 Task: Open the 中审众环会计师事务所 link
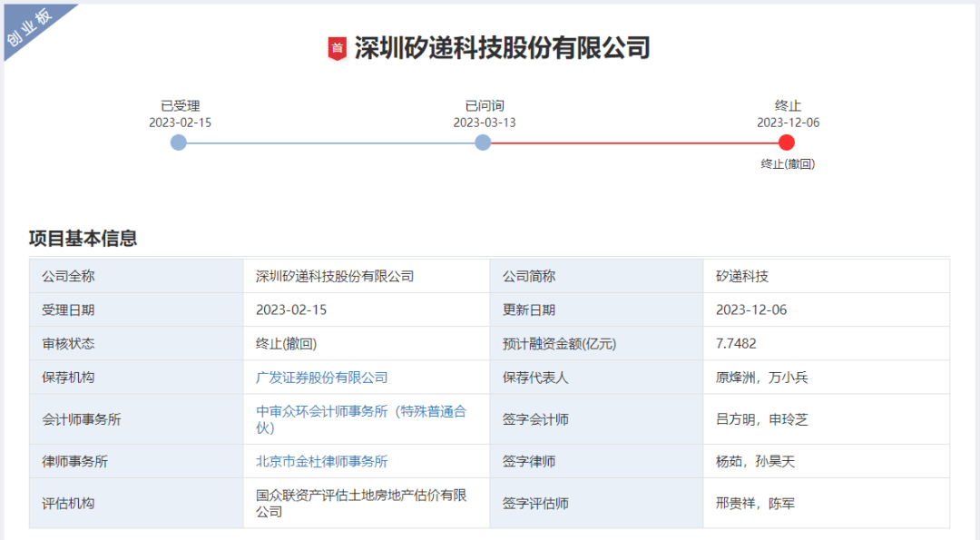(x=361, y=419)
